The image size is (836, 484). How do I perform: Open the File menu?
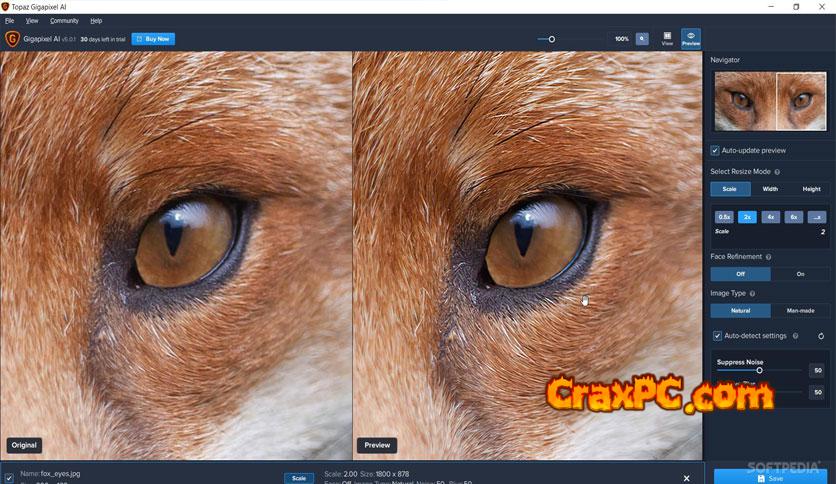pyautogui.click(x=10, y=21)
